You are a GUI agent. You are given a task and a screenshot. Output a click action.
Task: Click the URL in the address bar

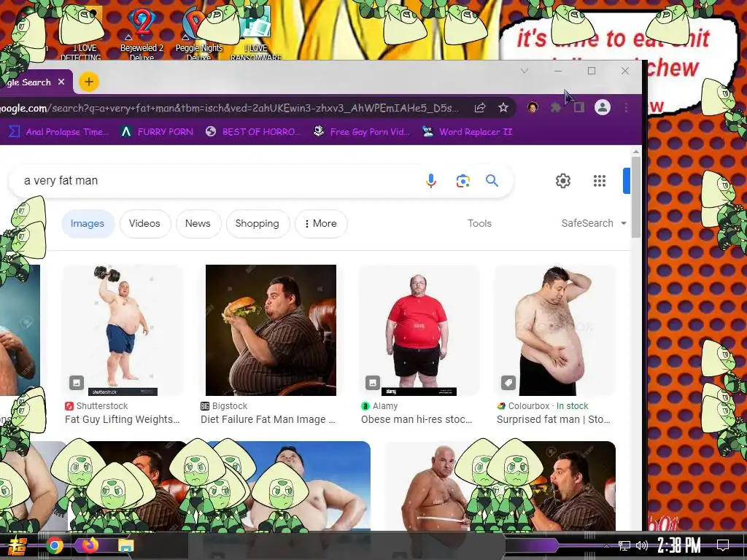[x=228, y=108]
